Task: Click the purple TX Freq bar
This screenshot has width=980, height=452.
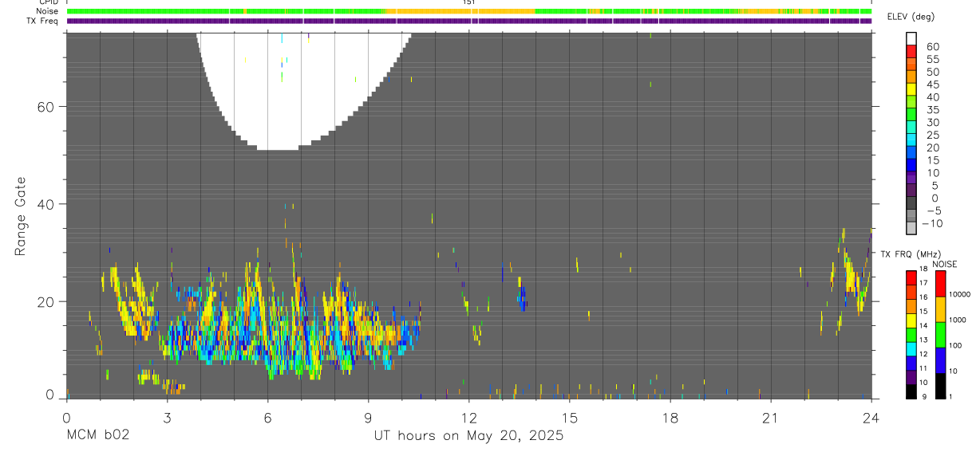Action: pyautogui.click(x=469, y=22)
